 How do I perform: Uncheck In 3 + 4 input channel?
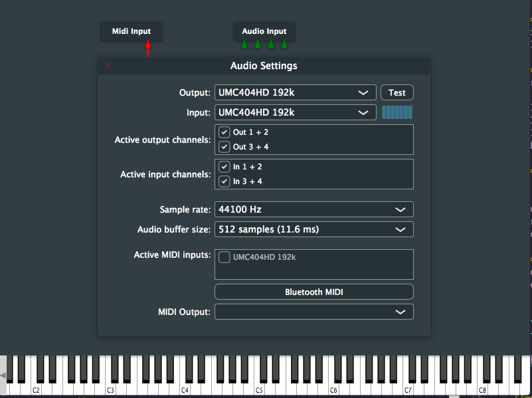pos(224,181)
